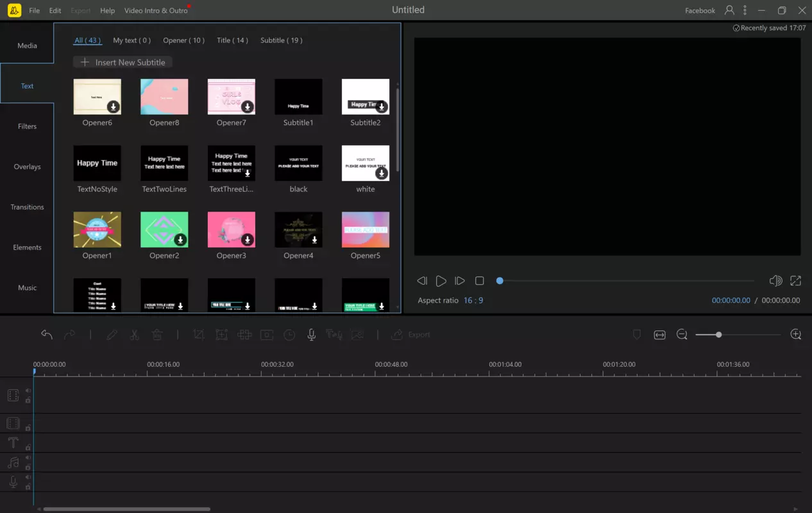
Task: Mute the music track
Action: point(28,458)
